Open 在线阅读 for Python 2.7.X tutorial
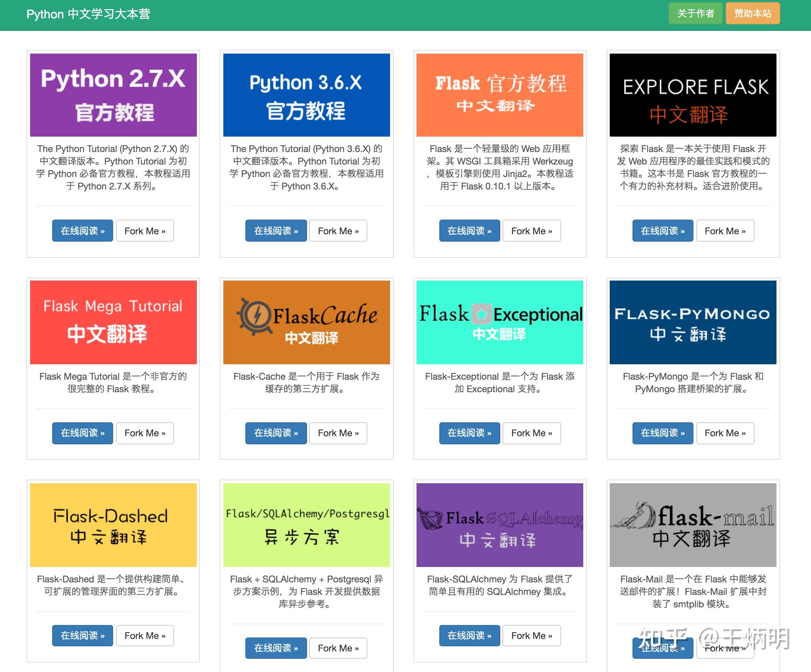 (x=82, y=231)
